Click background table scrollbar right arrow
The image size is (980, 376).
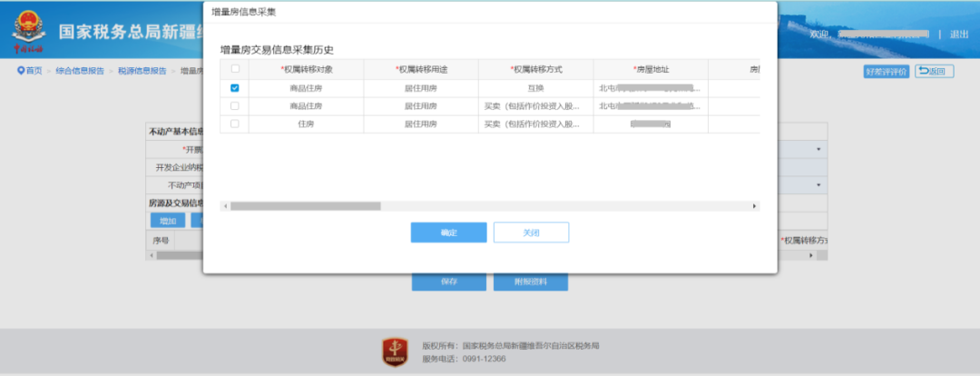[812, 255]
